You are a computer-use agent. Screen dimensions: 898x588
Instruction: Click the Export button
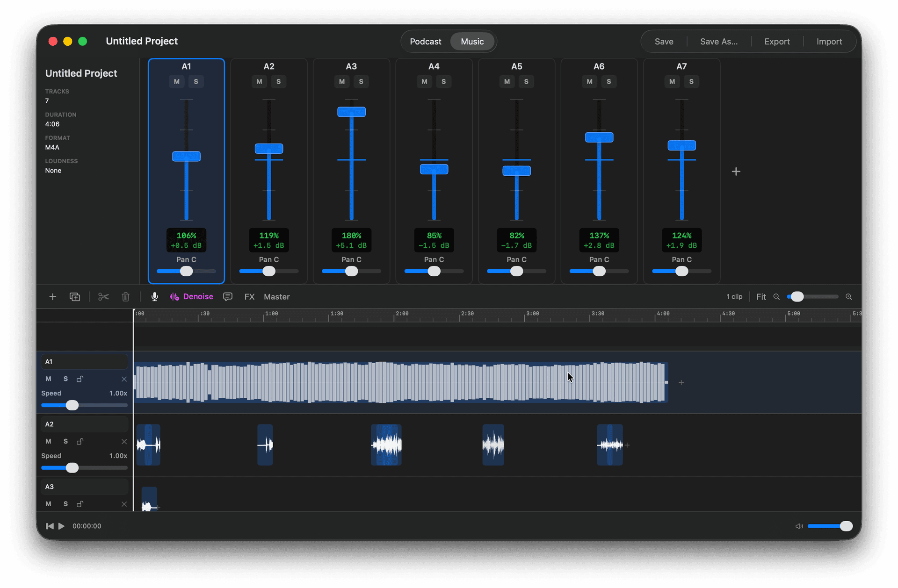point(776,42)
